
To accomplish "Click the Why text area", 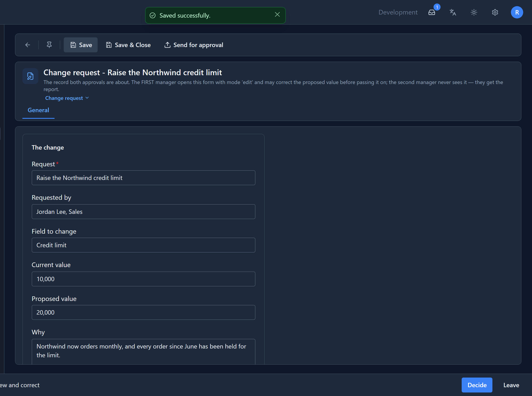I will point(143,351).
